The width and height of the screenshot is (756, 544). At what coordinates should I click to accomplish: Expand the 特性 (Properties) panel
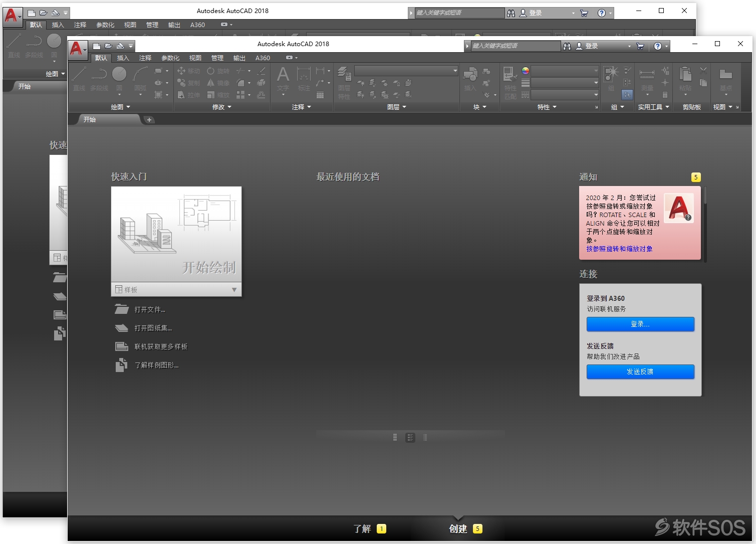547,107
